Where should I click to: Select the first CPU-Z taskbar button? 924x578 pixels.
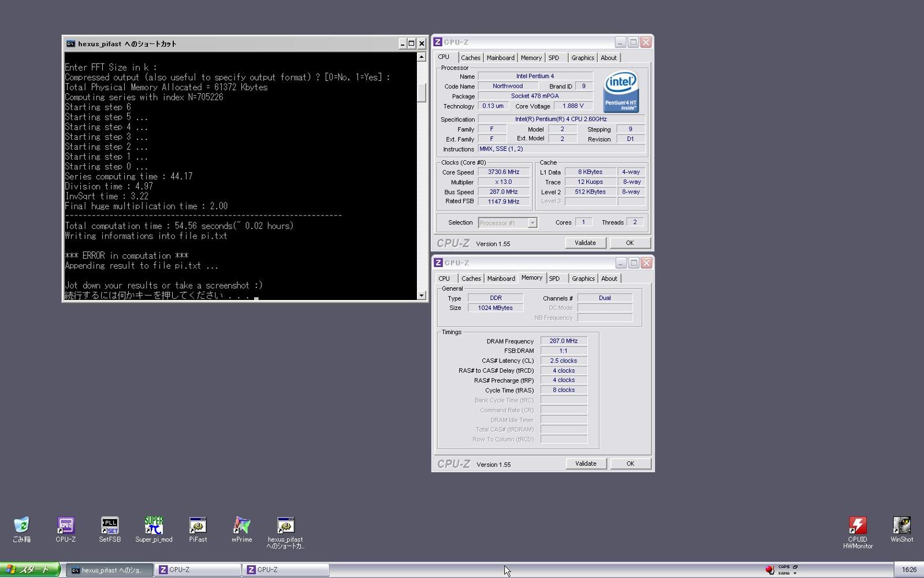[x=198, y=570]
